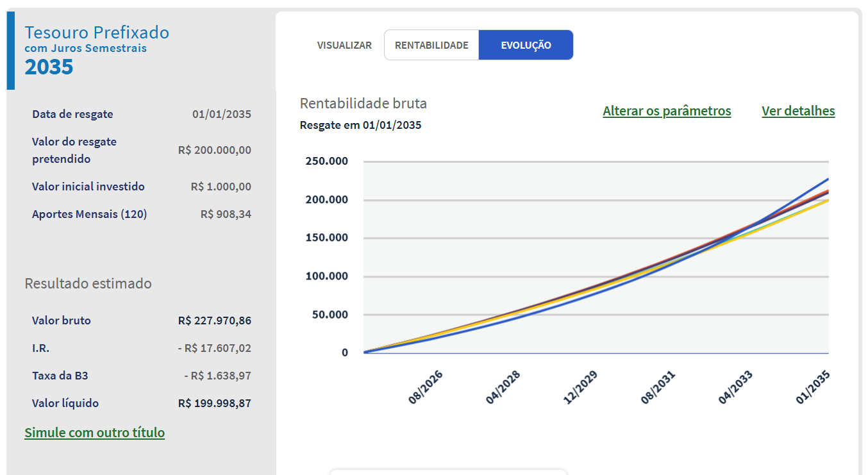Click the 04/2033 x-axis date label

(735, 387)
